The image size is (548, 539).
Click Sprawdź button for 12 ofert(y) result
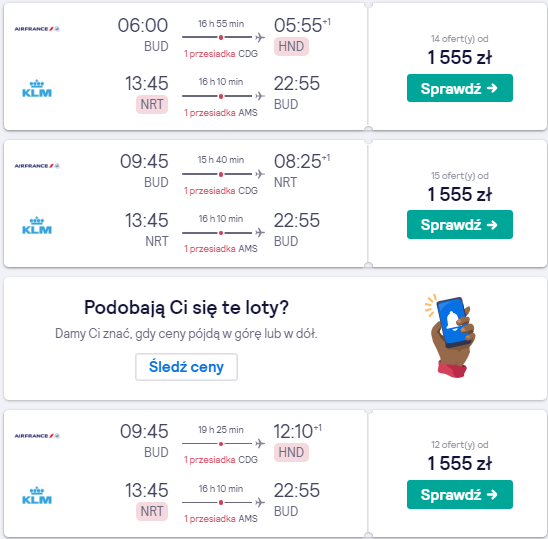click(x=460, y=494)
